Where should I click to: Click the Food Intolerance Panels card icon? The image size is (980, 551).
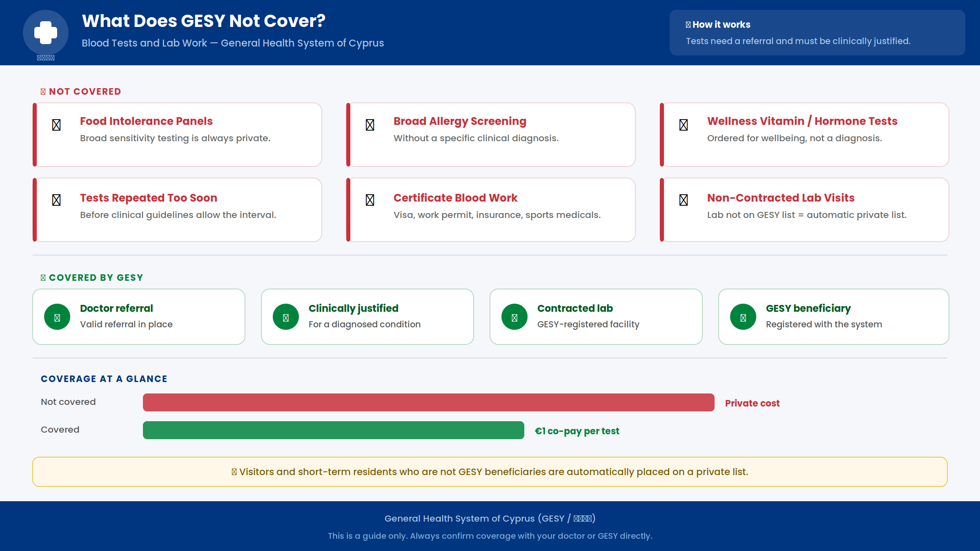click(x=56, y=125)
